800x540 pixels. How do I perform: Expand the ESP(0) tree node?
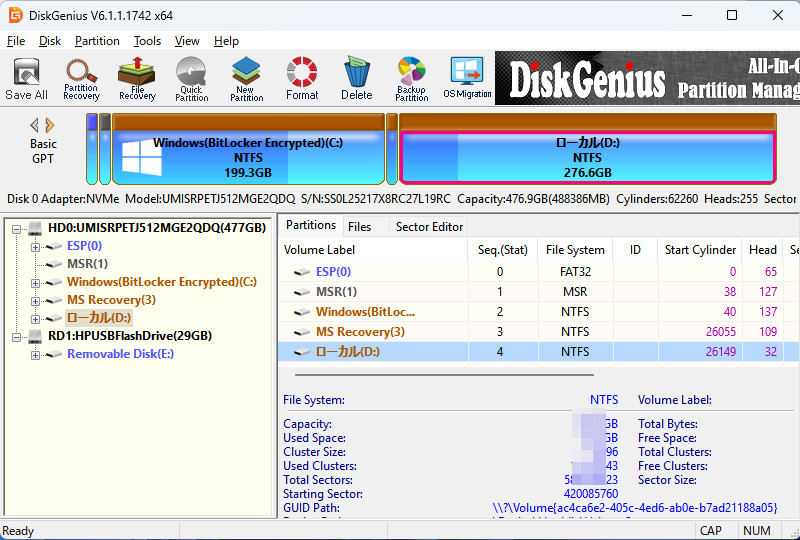[x=36, y=246]
